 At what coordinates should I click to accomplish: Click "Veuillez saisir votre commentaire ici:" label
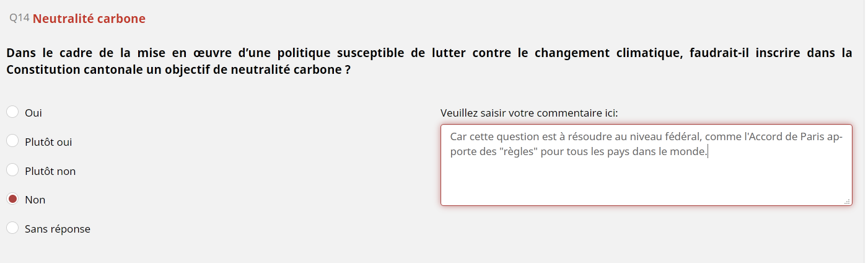pos(529,113)
